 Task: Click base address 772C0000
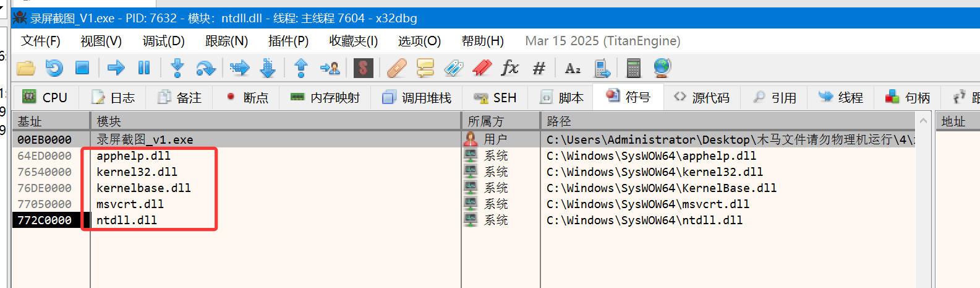[45, 220]
